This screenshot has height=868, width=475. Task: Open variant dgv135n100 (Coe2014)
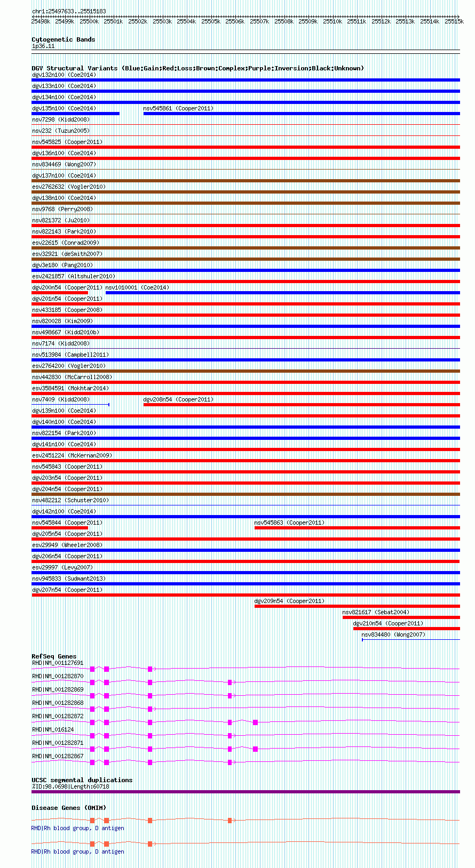64,108
